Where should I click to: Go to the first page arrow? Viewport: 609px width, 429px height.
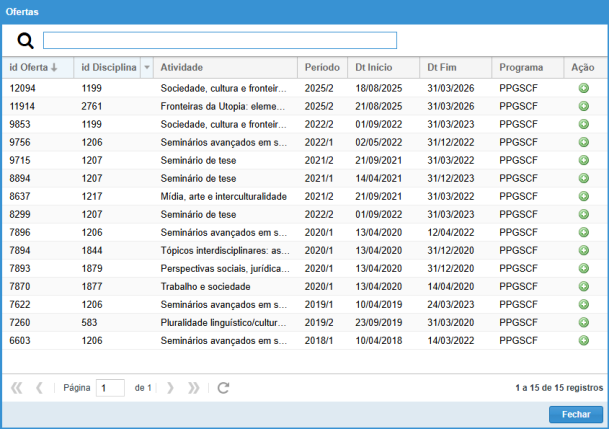(x=16, y=388)
